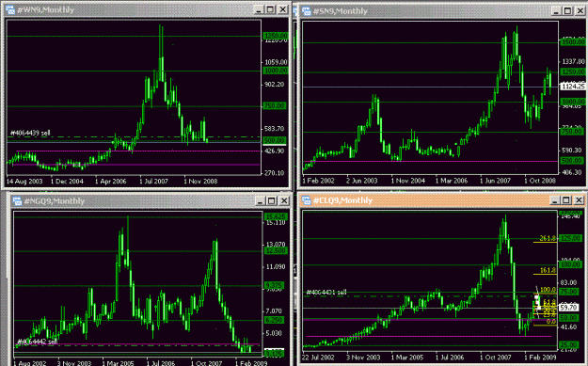
Task: Click the 125.00 level label in CLQ9 chart
Action: coord(570,238)
